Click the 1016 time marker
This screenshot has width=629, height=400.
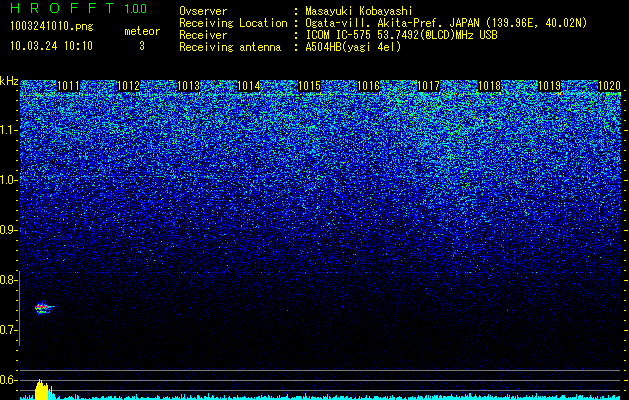(368, 86)
